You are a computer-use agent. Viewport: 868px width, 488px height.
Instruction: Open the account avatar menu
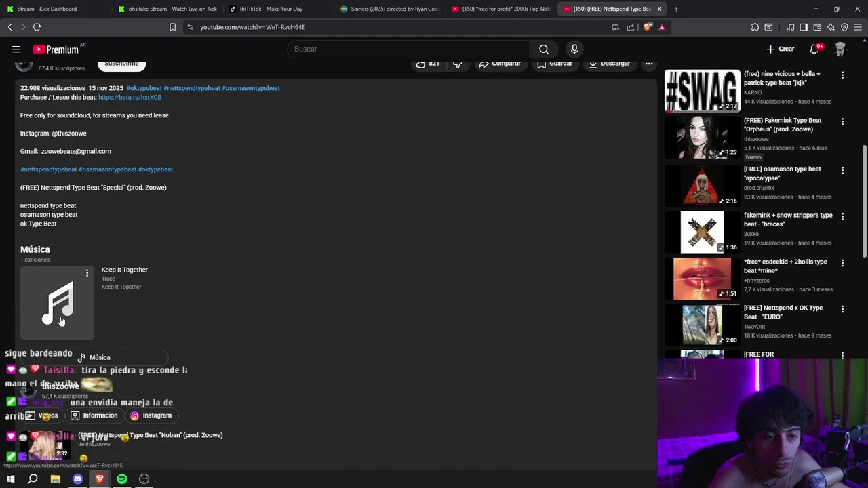(x=840, y=49)
